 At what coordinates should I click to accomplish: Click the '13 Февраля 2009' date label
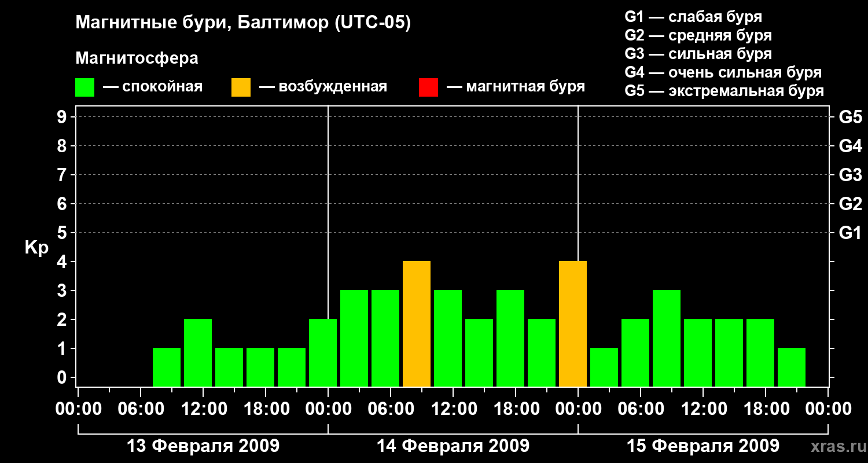[x=203, y=446]
